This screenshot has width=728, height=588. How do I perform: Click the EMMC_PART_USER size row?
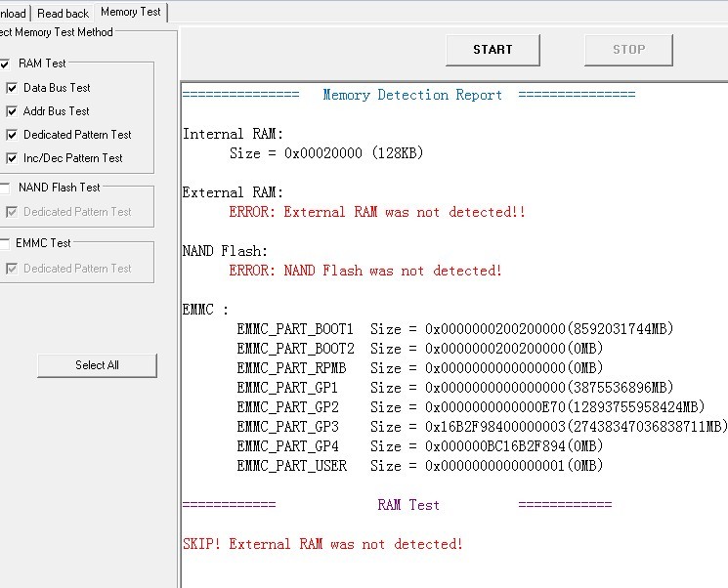[420, 466]
